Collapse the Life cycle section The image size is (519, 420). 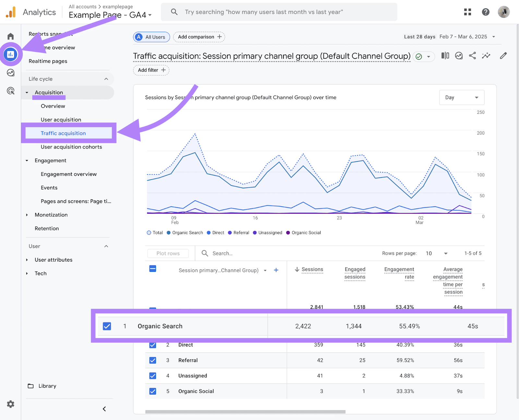point(106,79)
